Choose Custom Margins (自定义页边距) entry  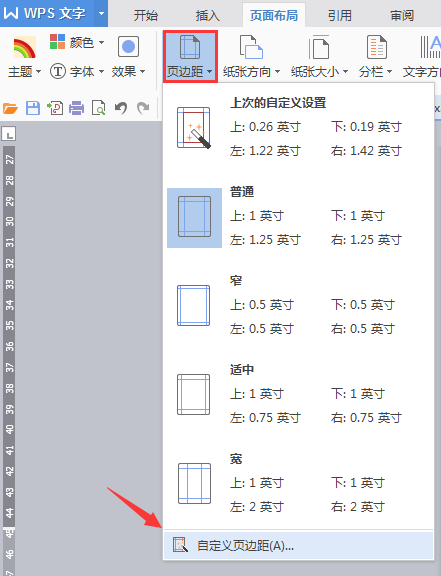[298, 546]
